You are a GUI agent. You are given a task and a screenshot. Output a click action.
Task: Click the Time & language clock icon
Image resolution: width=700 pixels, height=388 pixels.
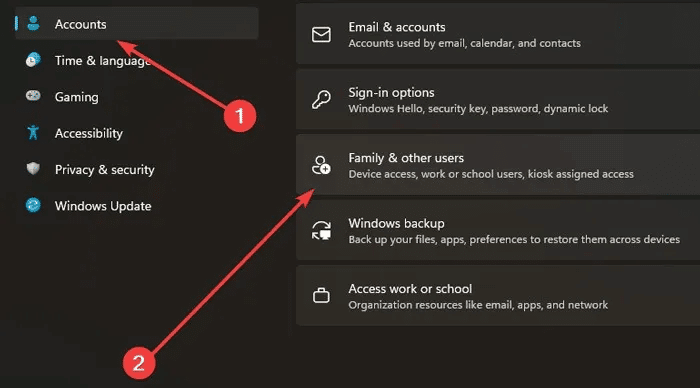(33, 60)
